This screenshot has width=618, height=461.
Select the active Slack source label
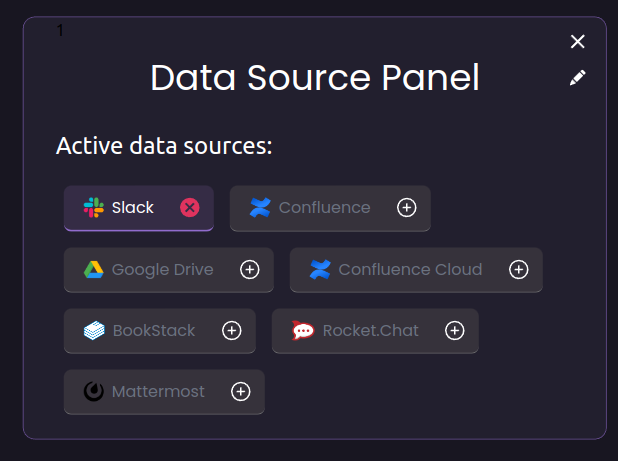pyautogui.click(x=133, y=208)
